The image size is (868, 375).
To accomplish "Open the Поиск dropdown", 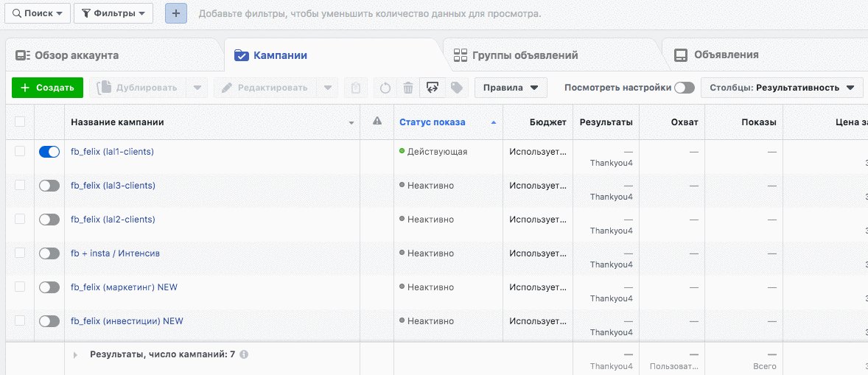I will coord(38,13).
